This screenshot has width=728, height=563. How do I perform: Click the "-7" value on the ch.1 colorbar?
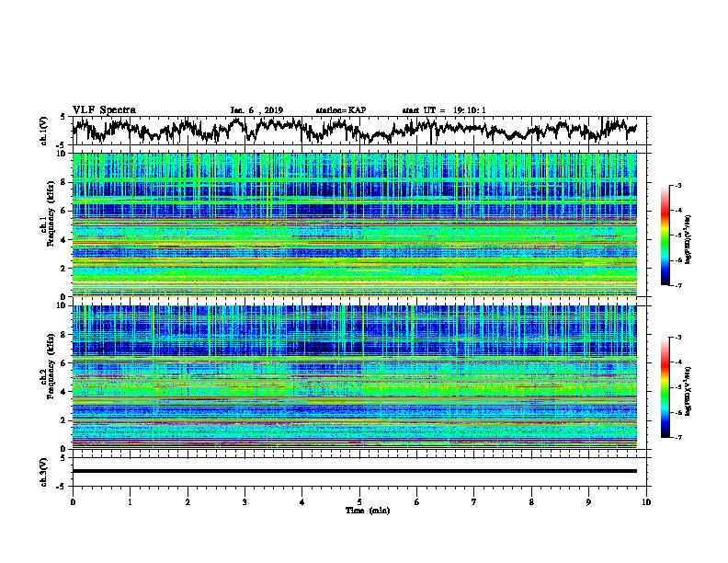(678, 285)
